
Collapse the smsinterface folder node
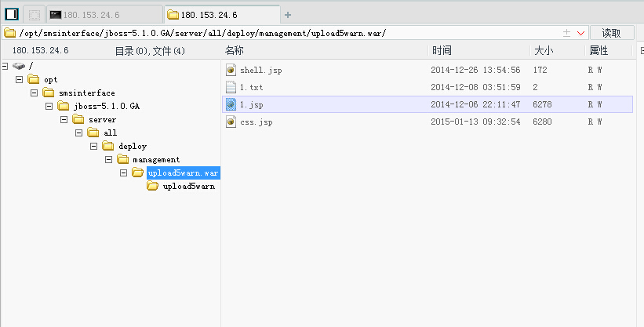pos(34,93)
